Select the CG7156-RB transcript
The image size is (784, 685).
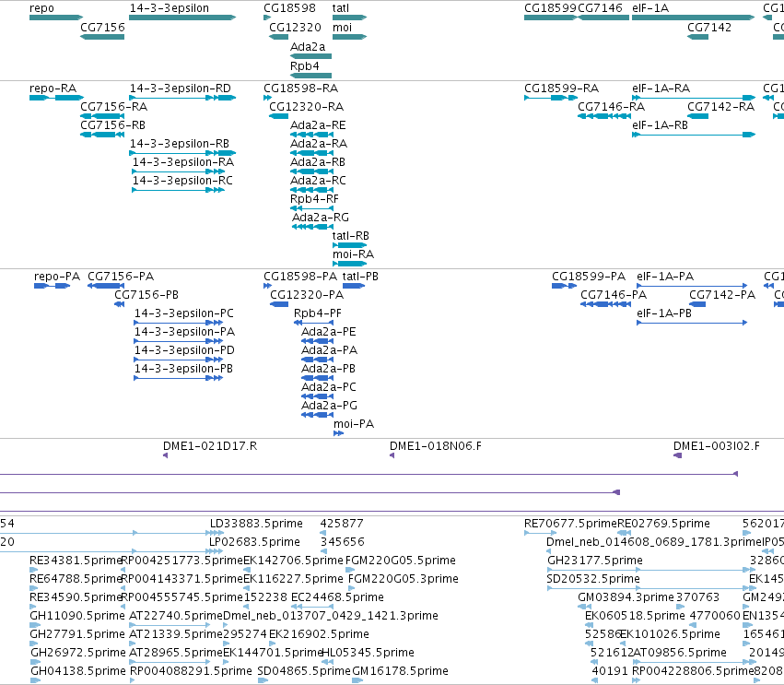(102, 135)
